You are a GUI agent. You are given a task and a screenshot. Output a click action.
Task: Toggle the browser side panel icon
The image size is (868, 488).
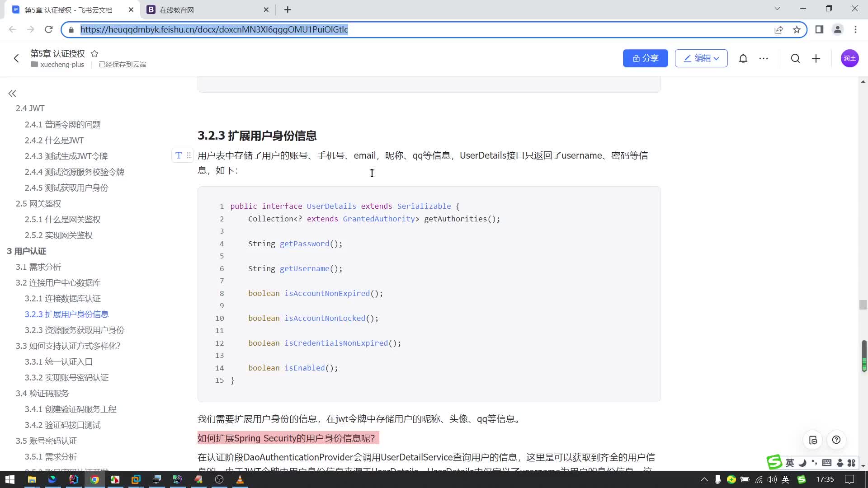819,29
